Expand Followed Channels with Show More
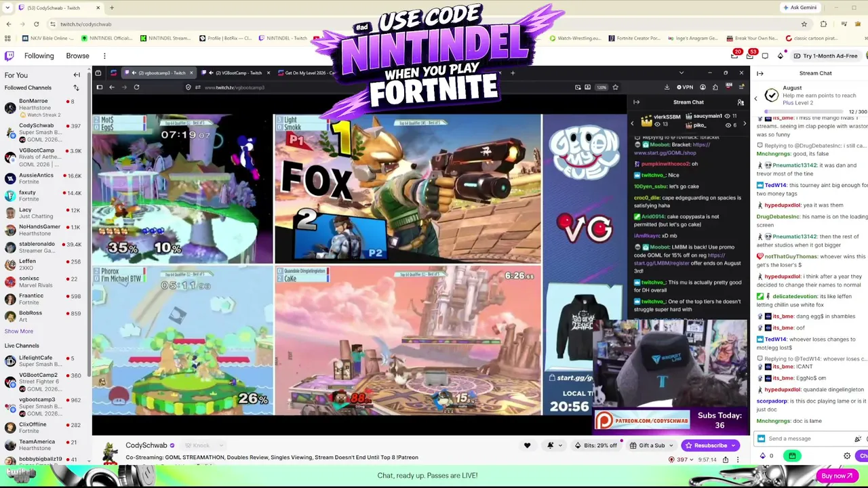 19,331
